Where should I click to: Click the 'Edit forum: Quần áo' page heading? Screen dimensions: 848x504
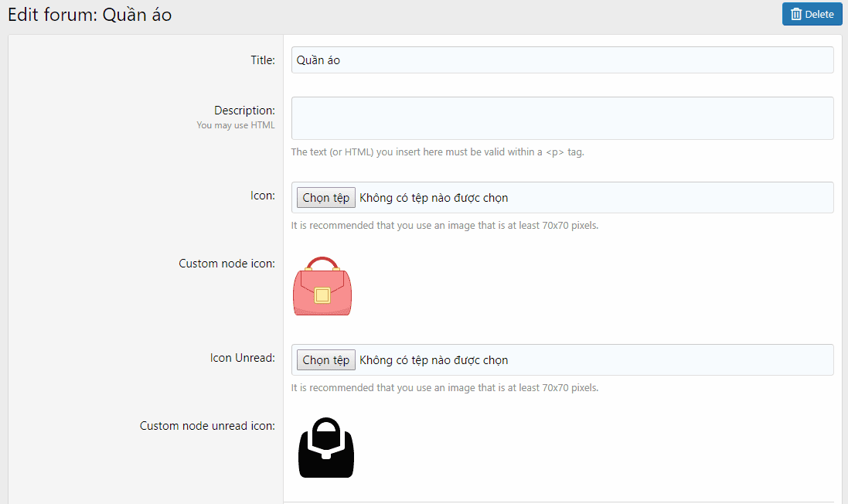(90, 15)
